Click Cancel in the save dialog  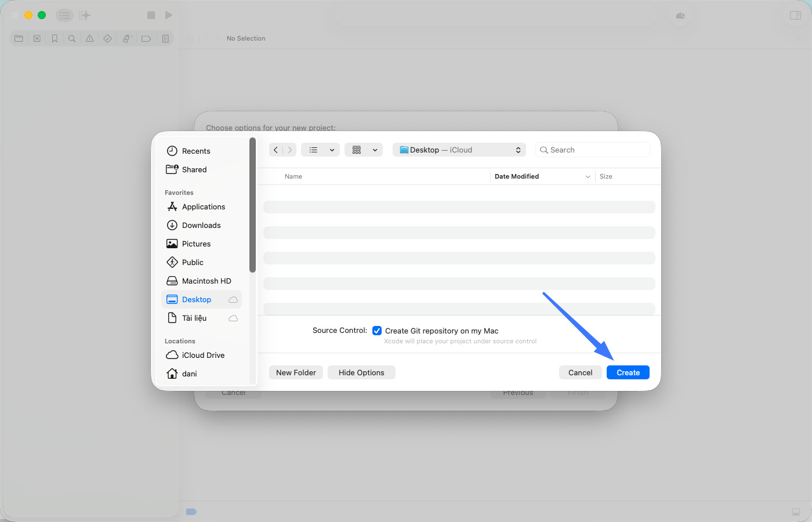tap(580, 372)
